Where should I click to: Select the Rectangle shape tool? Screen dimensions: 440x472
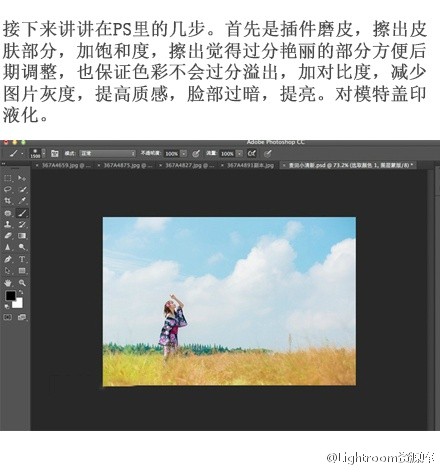(x=22, y=271)
